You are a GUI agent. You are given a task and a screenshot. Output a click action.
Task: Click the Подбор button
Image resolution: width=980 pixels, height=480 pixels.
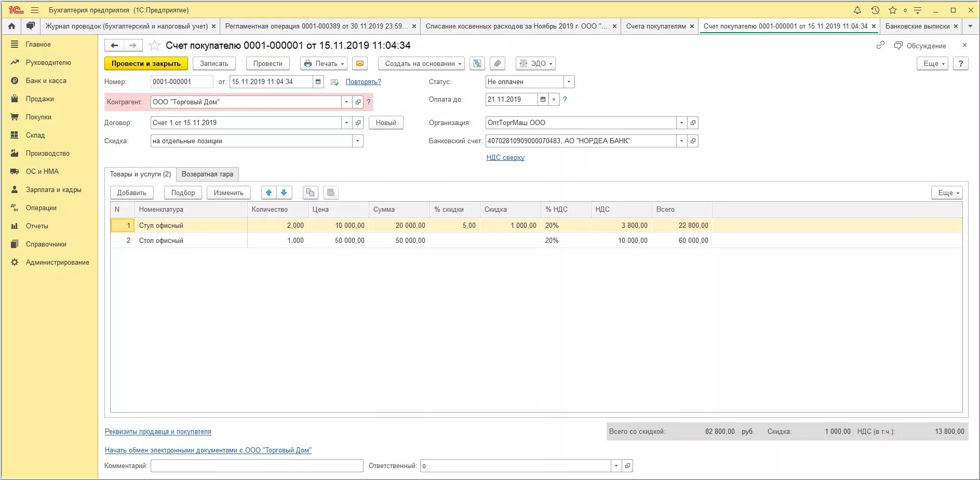(183, 193)
